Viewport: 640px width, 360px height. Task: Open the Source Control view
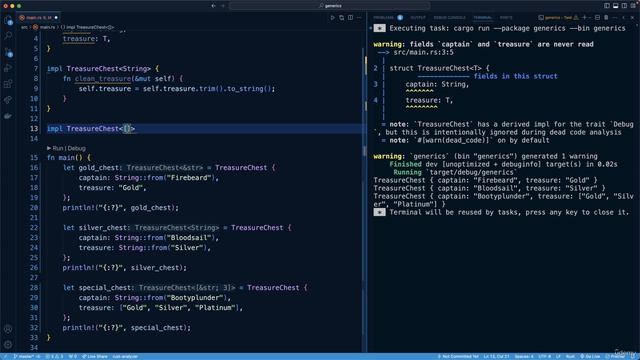(8, 52)
